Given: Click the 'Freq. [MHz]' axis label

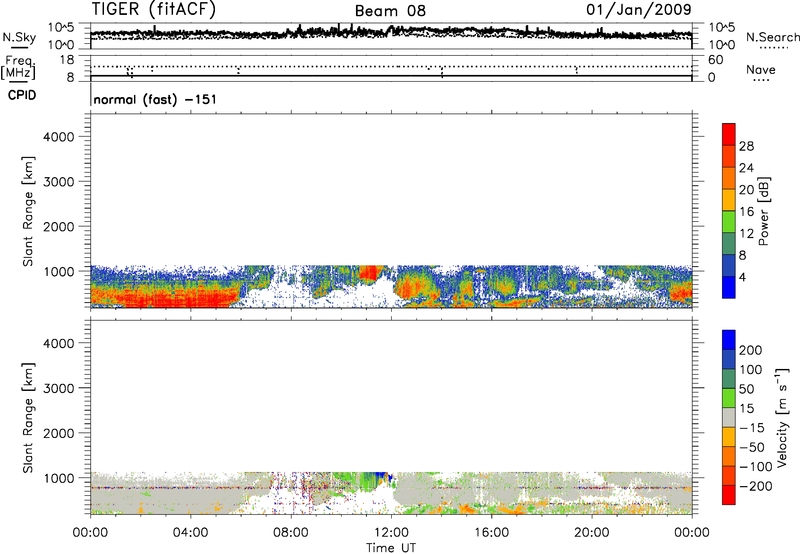Looking at the screenshot, I should click(x=18, y=67).
